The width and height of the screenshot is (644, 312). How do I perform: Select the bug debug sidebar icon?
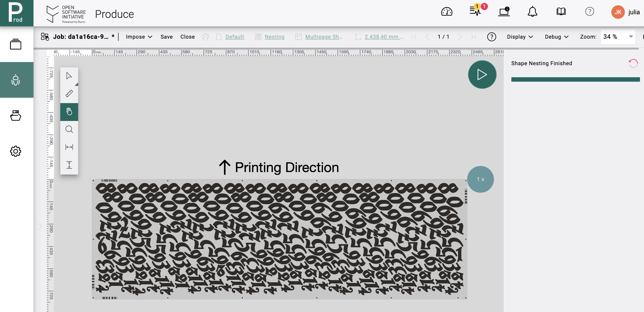[15, 80]
